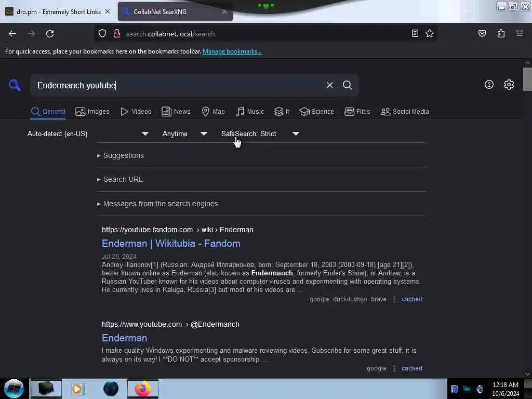Open result options dots for youtube.com result
This screenshot has width=532, height=399.
click(x=394, y=368)
